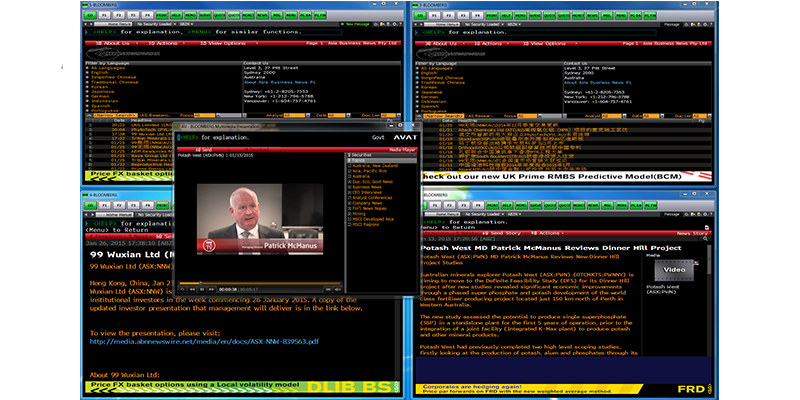Screen dimensions: 800x400
Task: Click the PRINT key in 1-BLOOMBERG toolbar
Action: (x=162, y=15)
